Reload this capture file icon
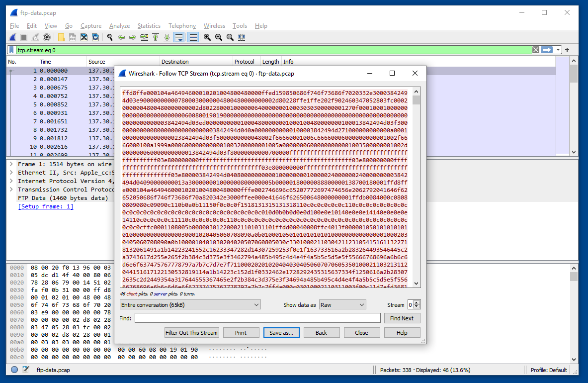 pos(95,37)
